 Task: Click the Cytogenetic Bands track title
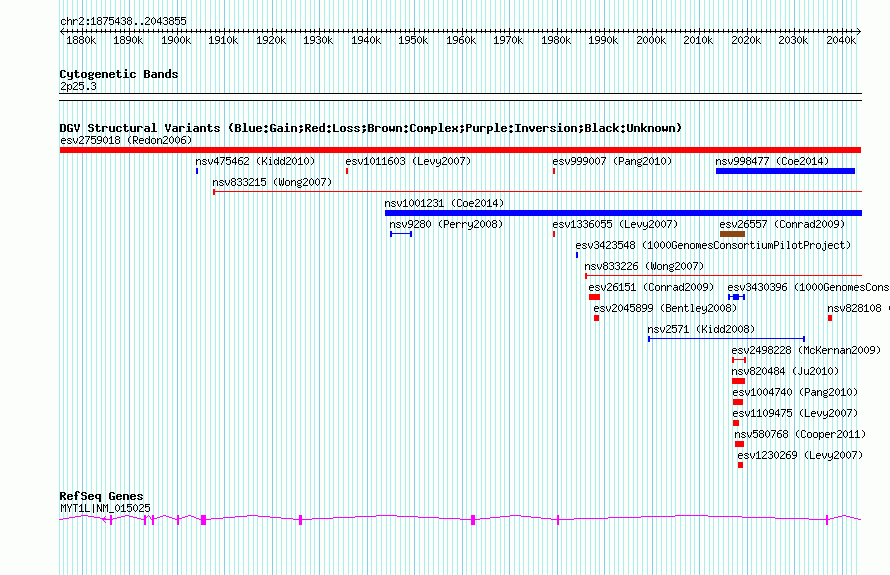(119, 74)
